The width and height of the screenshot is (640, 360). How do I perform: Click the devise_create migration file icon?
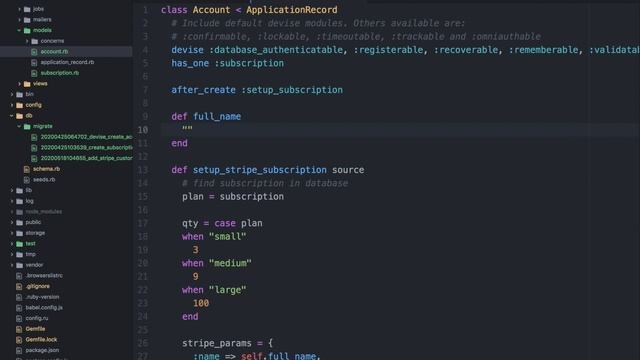pyautogui.click(x=34, y=137)
